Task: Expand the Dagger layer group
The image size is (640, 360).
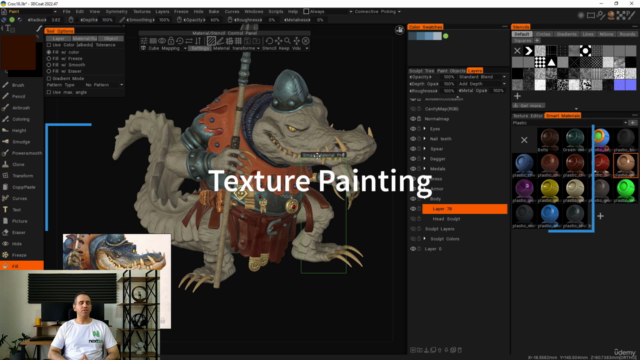Action: point(425,159)
